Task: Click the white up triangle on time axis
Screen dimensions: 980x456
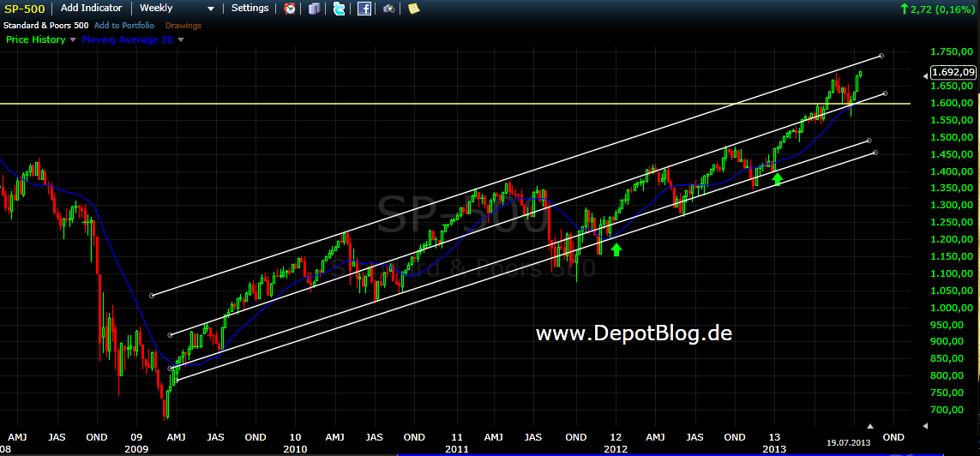Action: 869,425
